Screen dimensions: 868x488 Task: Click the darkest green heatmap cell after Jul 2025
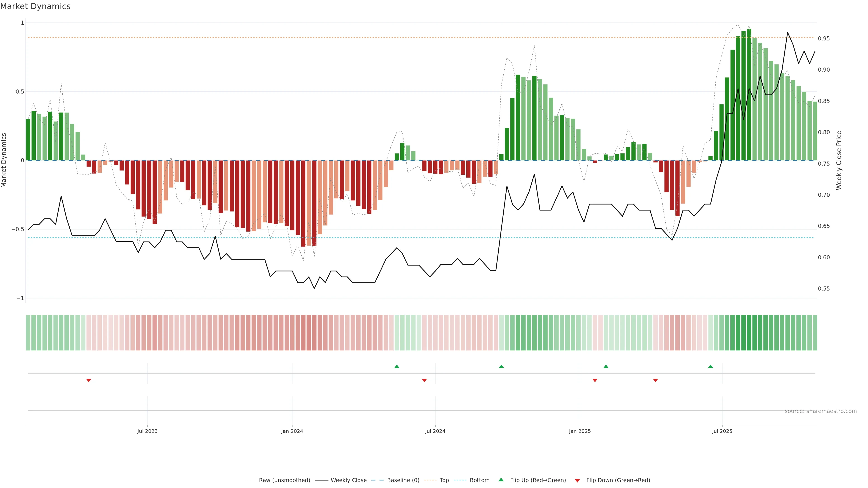click(749, 333)
